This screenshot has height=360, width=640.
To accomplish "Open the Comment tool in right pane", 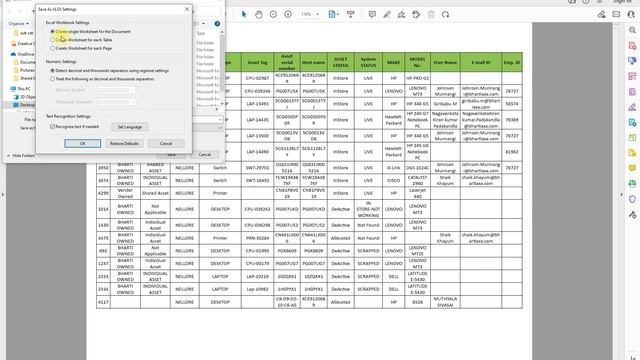I will pos(632,168).
